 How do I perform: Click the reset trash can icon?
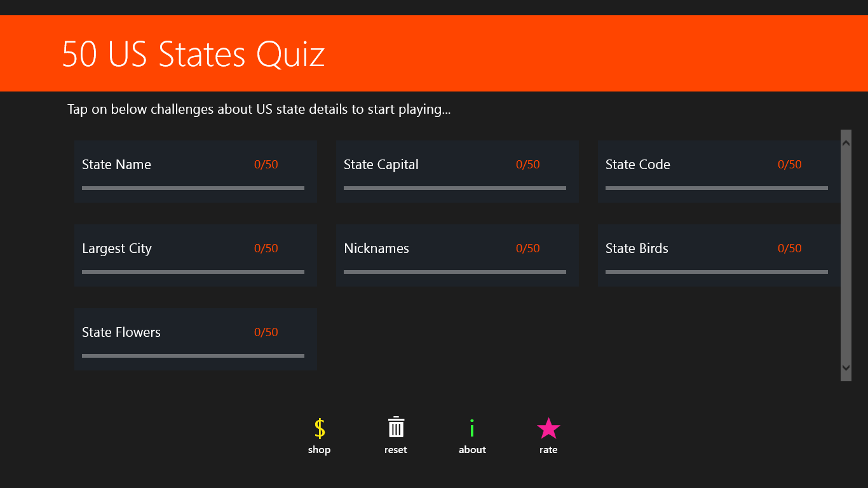(x=396, y=428)
